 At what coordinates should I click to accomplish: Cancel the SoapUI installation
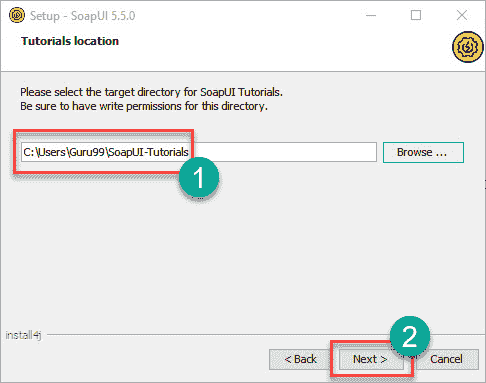pos(447,359)
